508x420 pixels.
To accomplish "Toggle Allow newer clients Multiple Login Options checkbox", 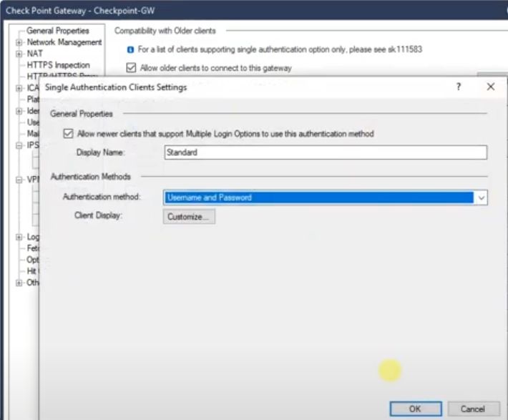I will (69, 134).
